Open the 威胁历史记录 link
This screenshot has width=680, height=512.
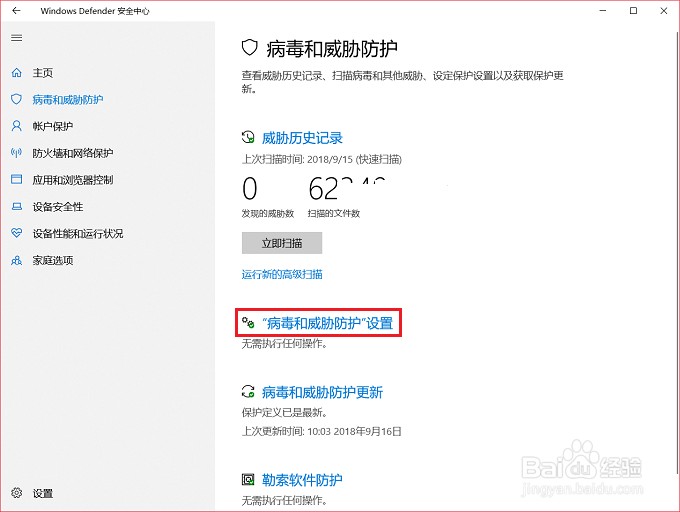[302, 138]
